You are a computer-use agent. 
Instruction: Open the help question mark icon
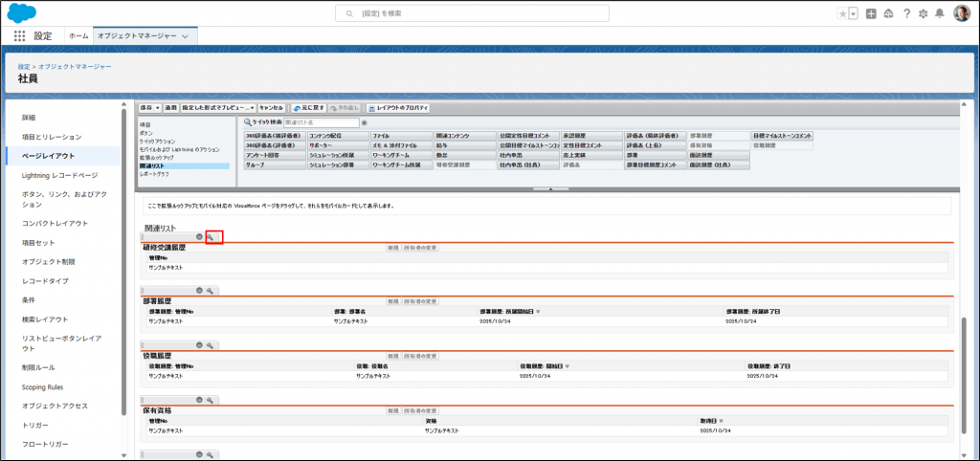tap(905, 13)
